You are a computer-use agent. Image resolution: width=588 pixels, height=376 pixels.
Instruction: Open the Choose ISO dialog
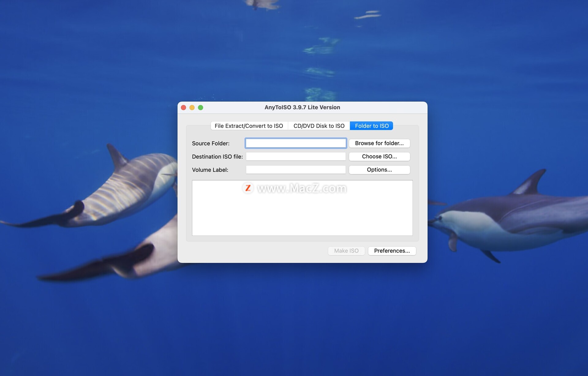tap(379, 156)
